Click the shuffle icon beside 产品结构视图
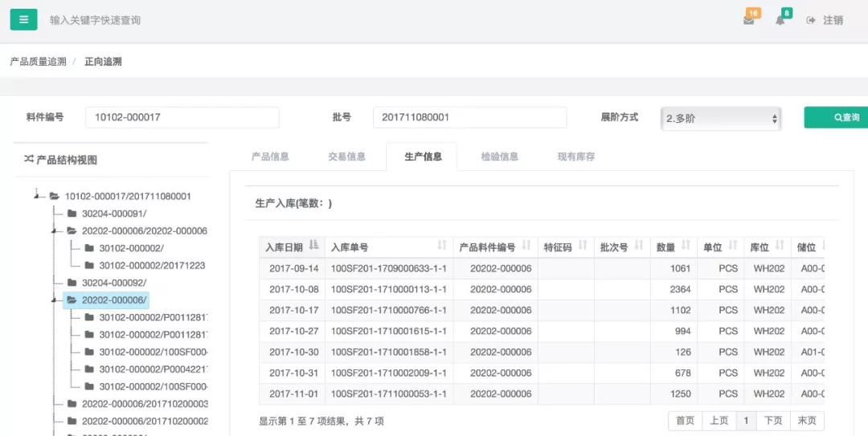The width and height of the screenshot is (868, 436). pyautogui.click(x=29, y=159)
